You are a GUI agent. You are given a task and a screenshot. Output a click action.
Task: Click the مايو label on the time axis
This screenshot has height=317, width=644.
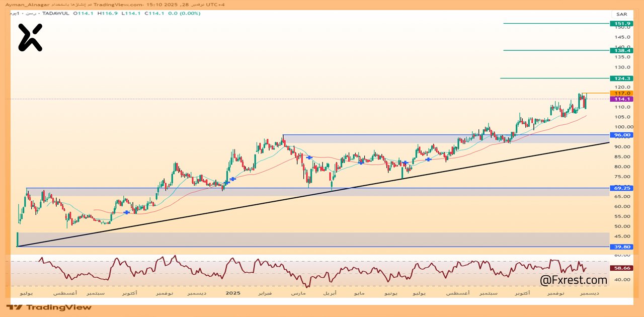coord(359,293)
